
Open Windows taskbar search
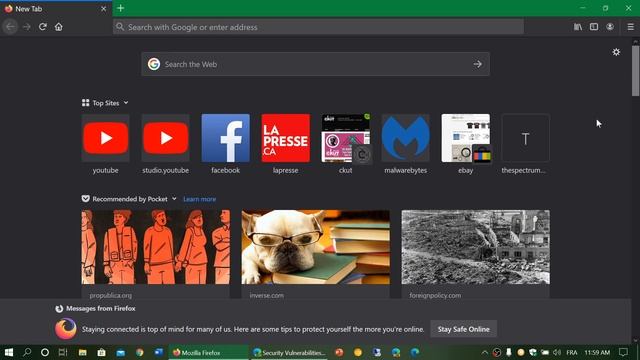[27, 352]
